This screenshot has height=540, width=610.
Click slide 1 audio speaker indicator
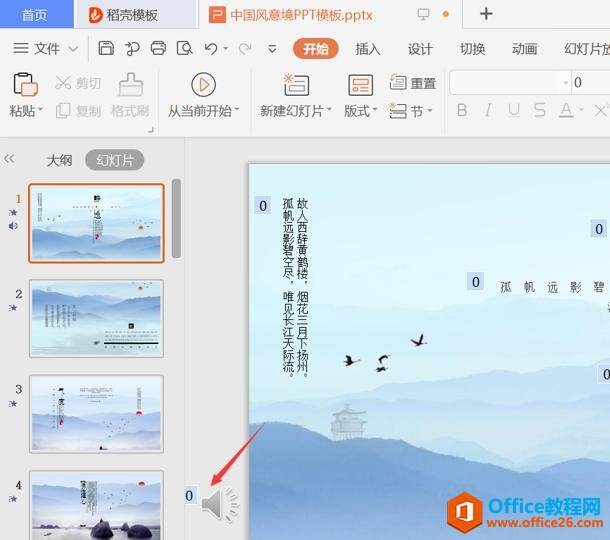click(x=13, y=226)
